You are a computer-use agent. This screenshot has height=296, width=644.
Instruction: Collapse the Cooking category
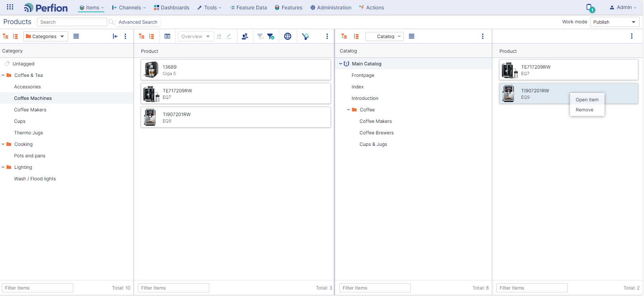[x=3, y=144]
